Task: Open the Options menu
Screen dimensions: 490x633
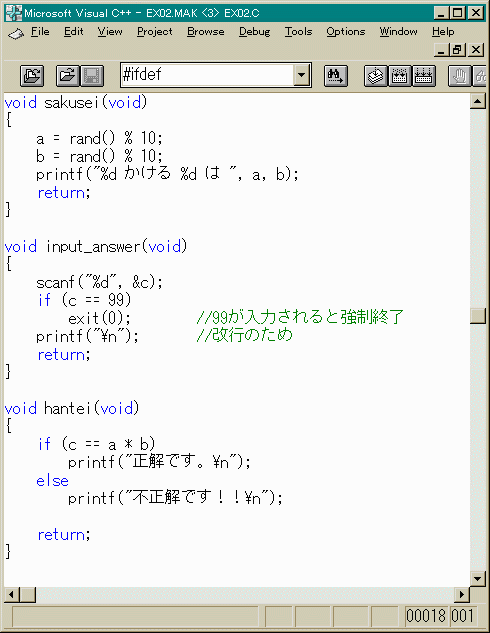Action: [x=346, y=31]
